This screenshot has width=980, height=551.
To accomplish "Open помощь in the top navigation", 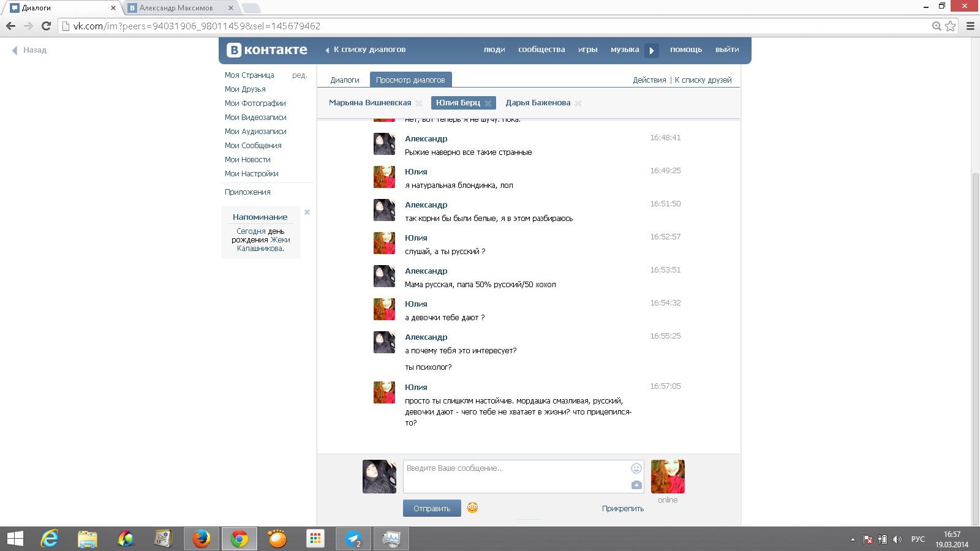I will (686, 50).
